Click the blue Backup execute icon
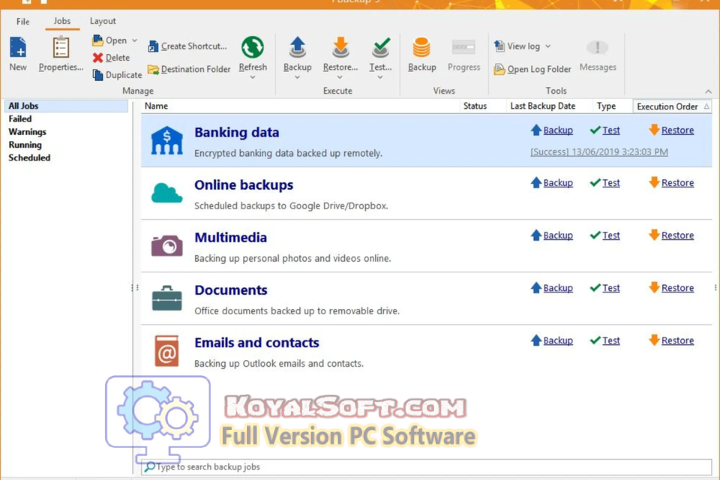This screenshot has width=720, height=480. (x=297, y=47)
